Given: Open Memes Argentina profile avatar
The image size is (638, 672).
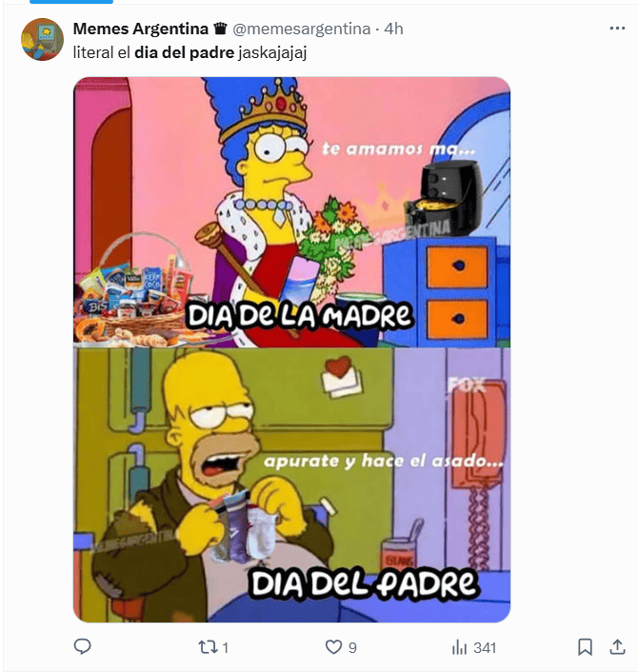Looking at the screenshot, I should click(x=42, y=39).
